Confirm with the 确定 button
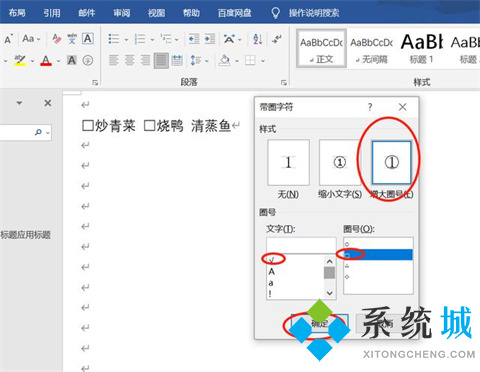The image size is (480, 372). [320, 323]
